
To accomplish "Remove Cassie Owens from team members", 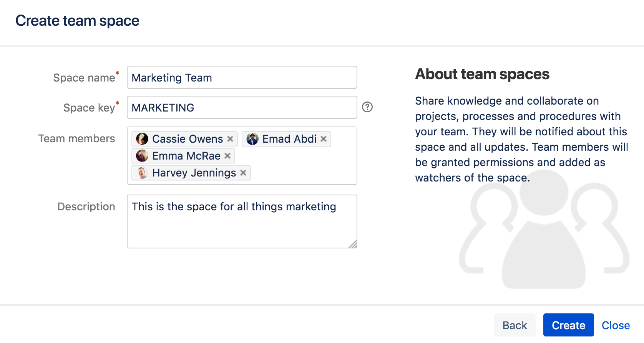I will tap(230, 139).
